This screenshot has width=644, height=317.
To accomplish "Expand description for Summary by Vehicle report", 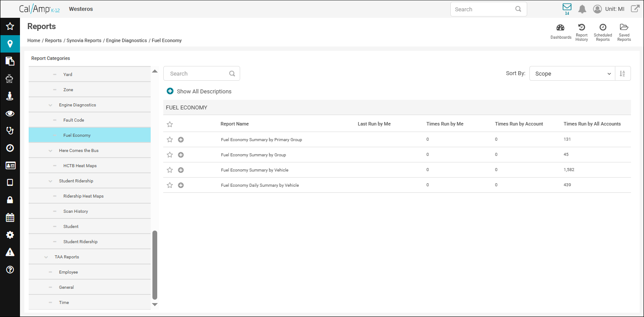I will coord(181,170).
